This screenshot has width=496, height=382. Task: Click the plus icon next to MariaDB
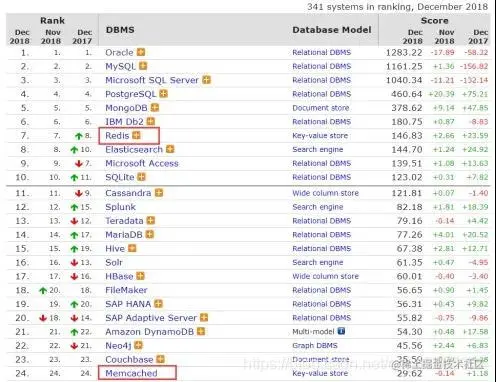click(150, 234)
